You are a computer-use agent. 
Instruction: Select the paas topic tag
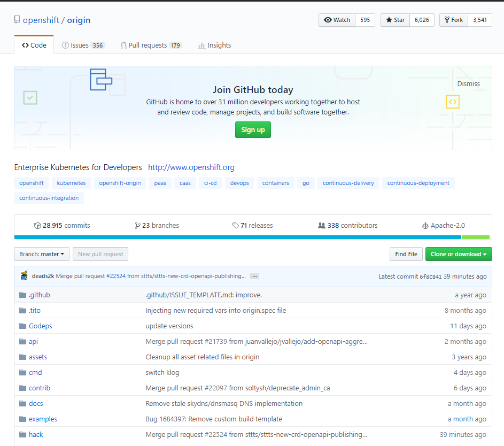160,183
